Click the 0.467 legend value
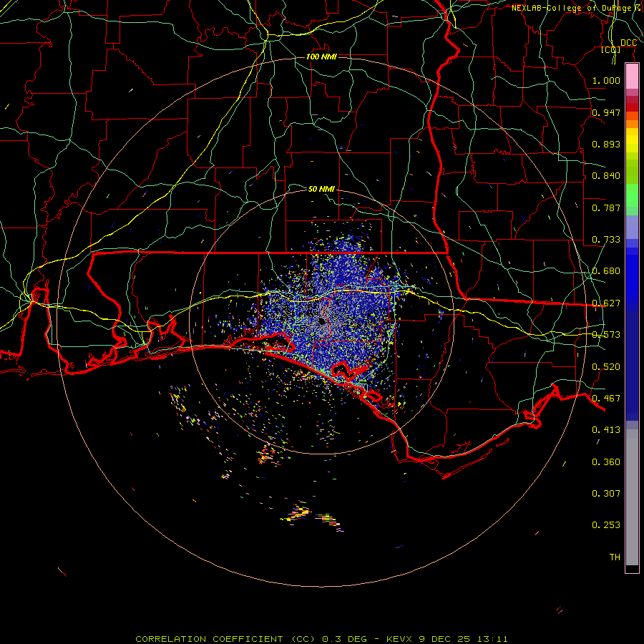The height and width of the screenshot is (644, 644). click(606, 399)
